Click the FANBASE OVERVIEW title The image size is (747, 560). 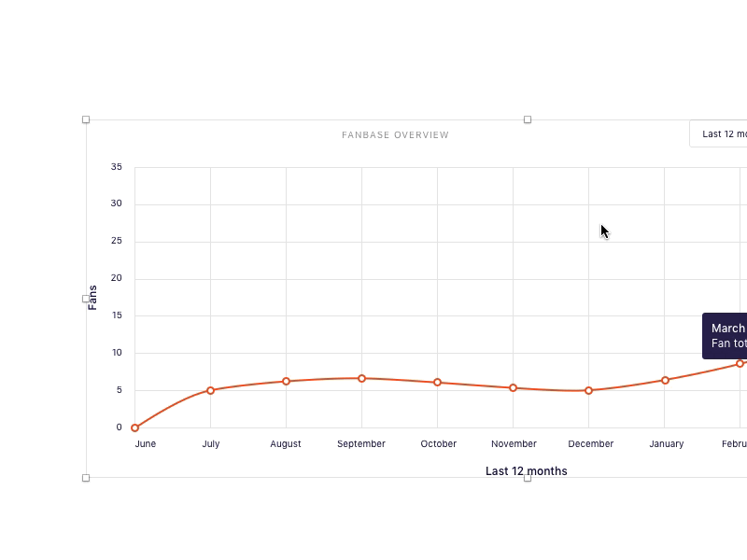point(395,134)
